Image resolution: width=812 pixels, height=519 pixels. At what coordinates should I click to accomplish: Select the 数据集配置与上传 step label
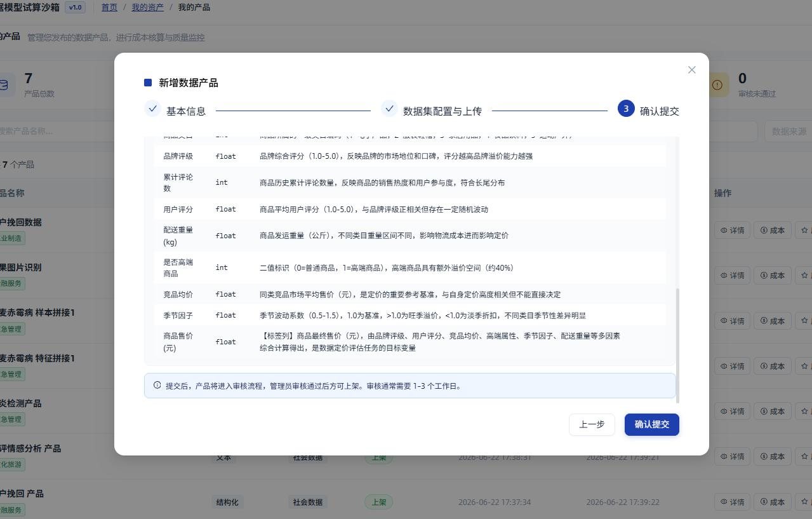point(443,111)
